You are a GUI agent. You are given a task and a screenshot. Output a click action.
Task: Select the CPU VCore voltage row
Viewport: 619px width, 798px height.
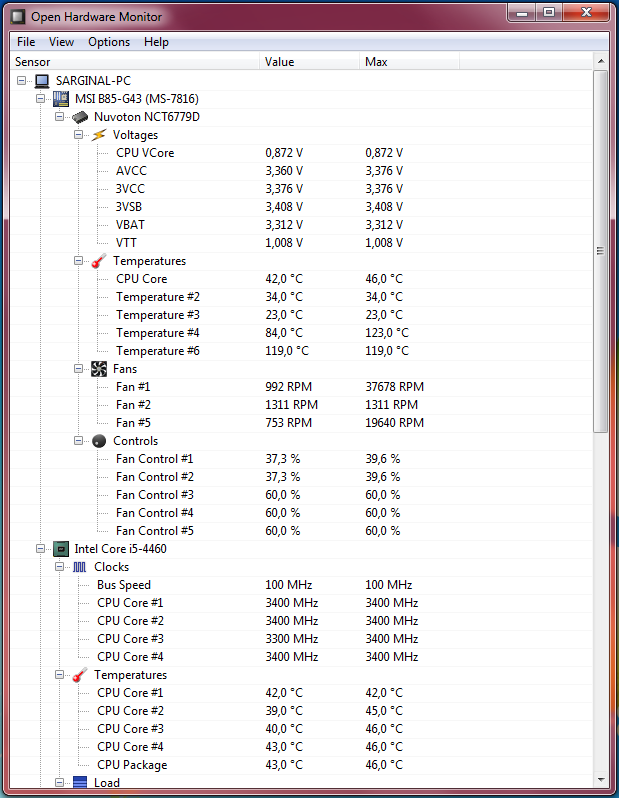pyautogui.click(x=301, y=153)
